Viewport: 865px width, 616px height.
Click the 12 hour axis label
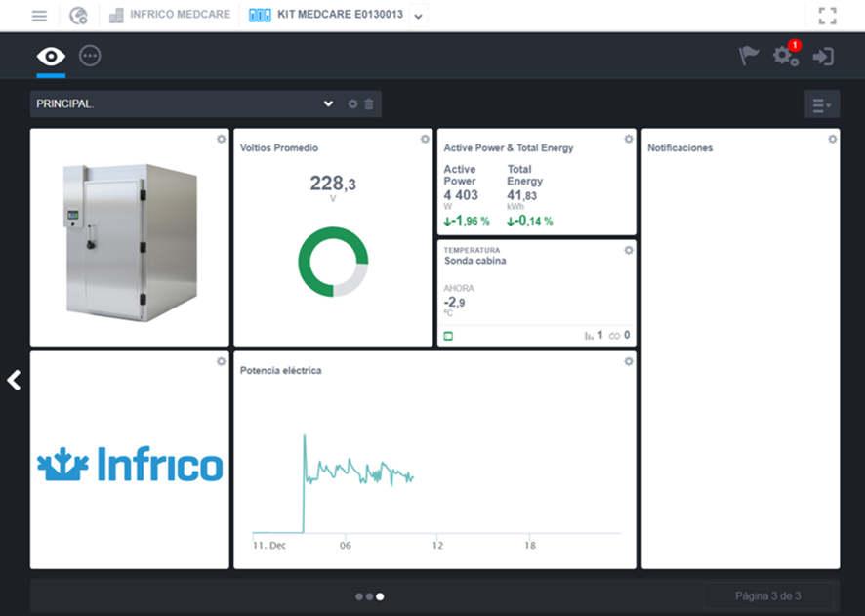pos(437,546)
